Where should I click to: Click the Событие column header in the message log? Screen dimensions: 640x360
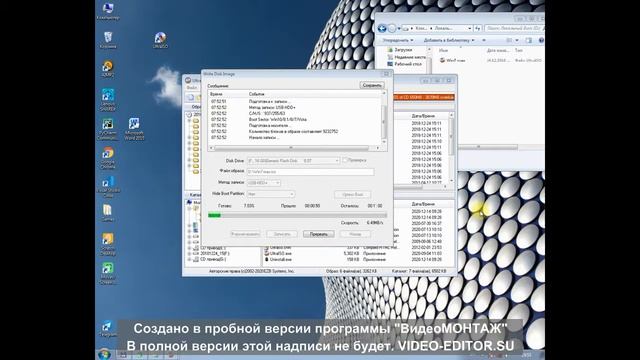click(257, 94)
